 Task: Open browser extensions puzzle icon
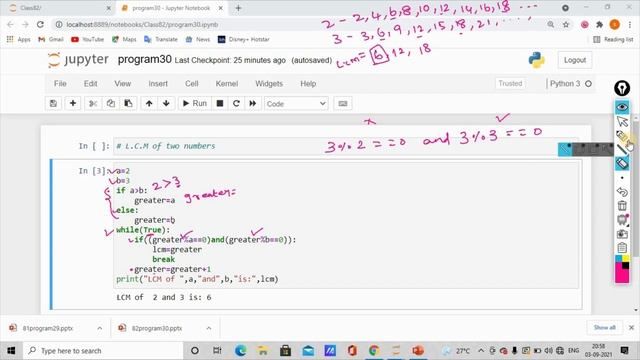(599, 24)
